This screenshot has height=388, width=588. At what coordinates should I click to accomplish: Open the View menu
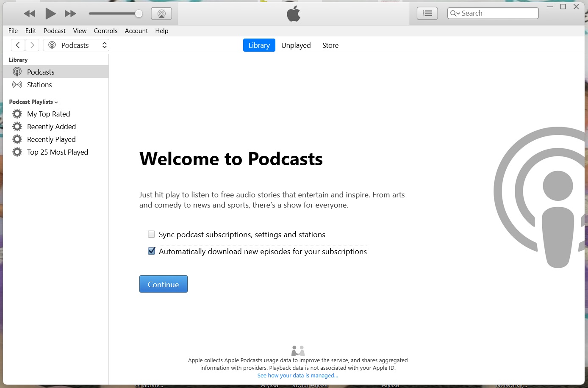tap(80, 31)
